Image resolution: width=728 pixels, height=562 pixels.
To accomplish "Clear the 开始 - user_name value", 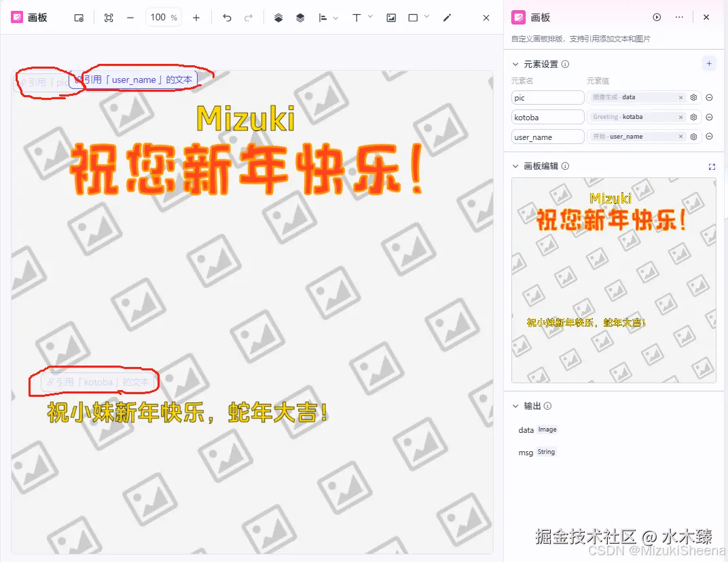I will [x=680, y=137].
